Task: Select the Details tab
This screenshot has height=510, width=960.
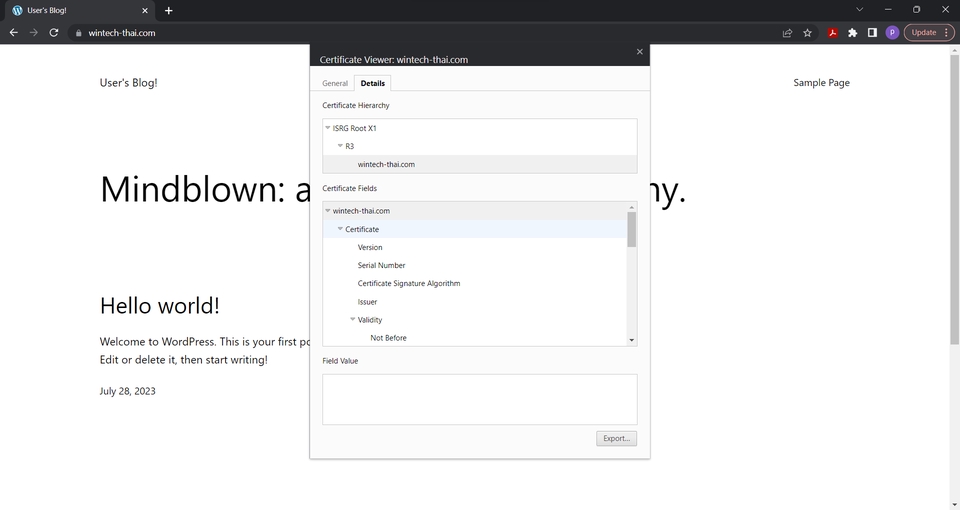Action: (x=373, y=83)
